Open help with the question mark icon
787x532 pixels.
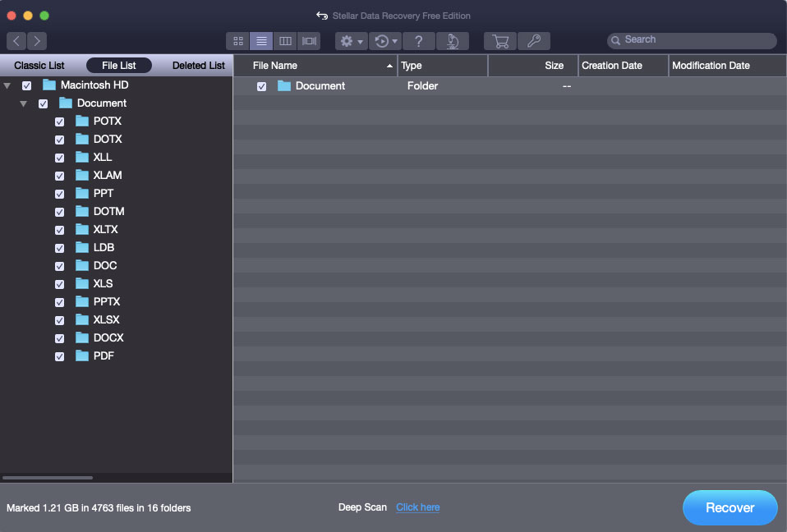click(419, 41)
